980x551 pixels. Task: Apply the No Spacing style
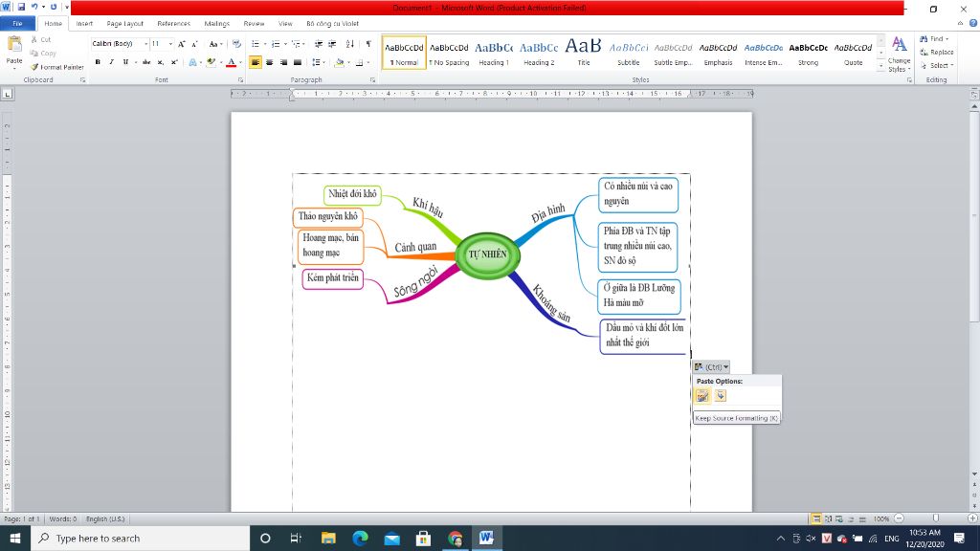click(449, 53)
